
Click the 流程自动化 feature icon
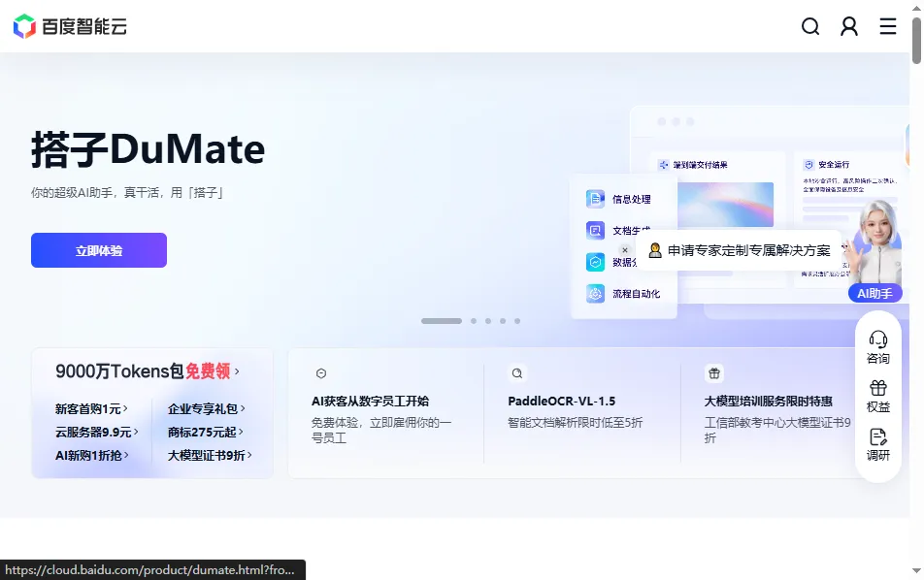[595, 293]
